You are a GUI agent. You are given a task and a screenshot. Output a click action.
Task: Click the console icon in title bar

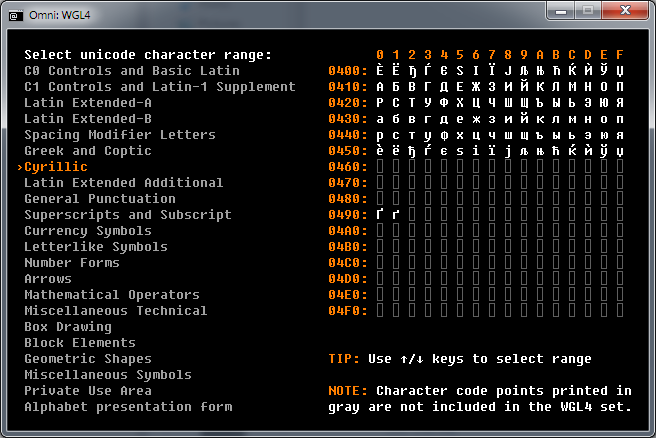click(x=16, y=16)
